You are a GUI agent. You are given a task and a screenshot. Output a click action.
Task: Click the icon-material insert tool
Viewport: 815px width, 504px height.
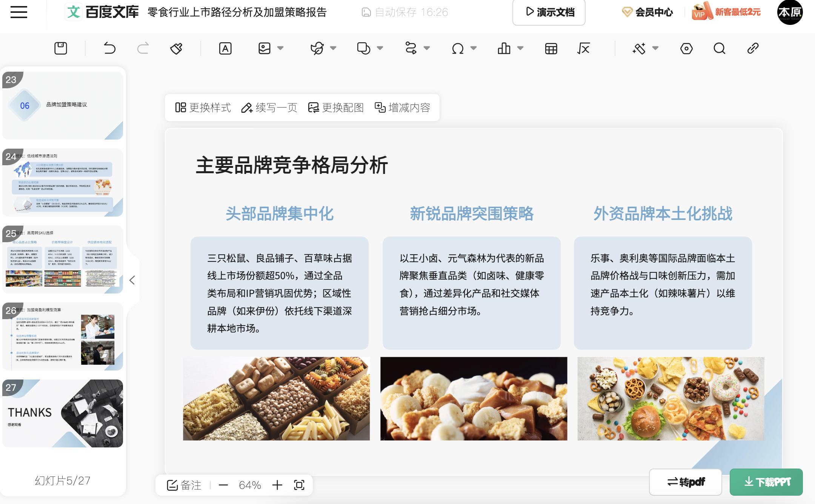317,48
